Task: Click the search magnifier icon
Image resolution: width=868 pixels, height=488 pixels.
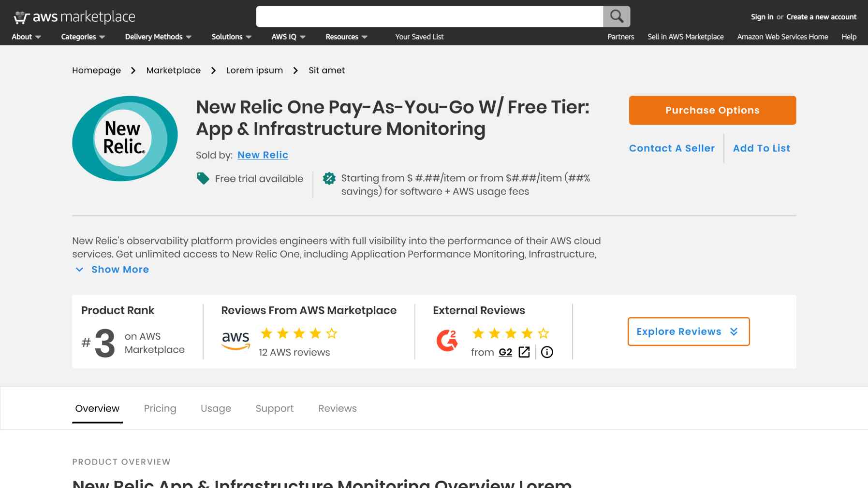Action: pos(616,16)
